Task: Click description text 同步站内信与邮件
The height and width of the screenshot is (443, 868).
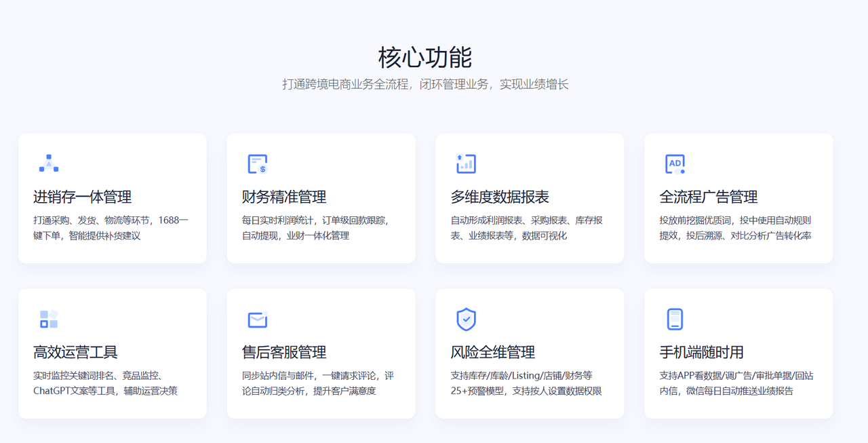Action: (x=279, y=376)
